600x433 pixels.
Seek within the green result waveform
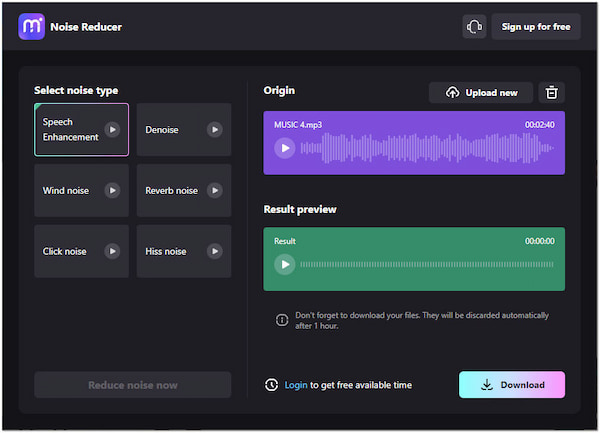tap(427, 264)
